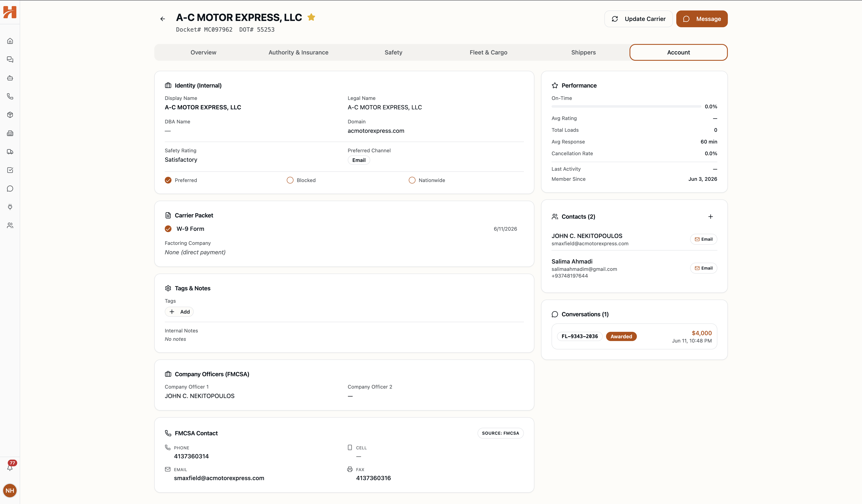Toggle the W-9 Form checkmark

tap(168, 229)
